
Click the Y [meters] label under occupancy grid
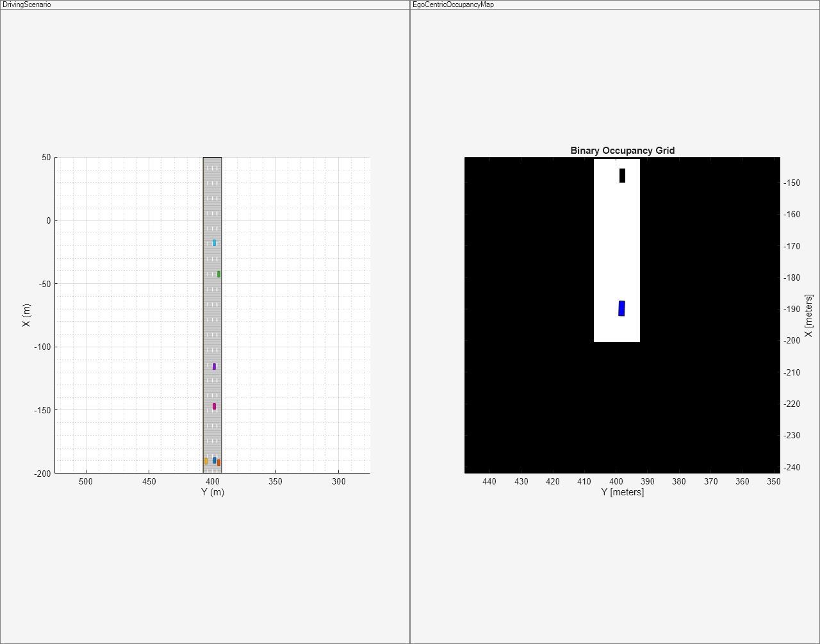tap(622, 492)
